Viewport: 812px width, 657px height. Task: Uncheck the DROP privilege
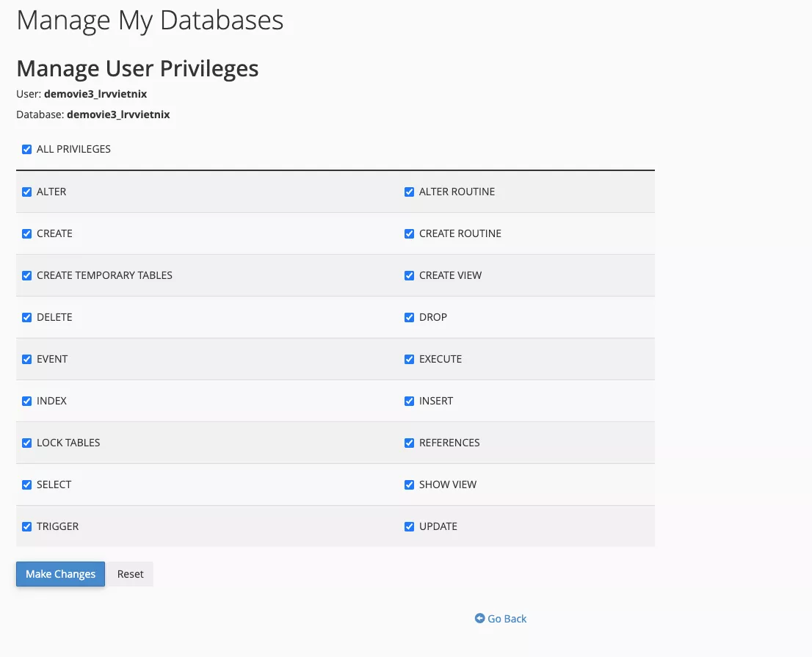tap(410, 317)
